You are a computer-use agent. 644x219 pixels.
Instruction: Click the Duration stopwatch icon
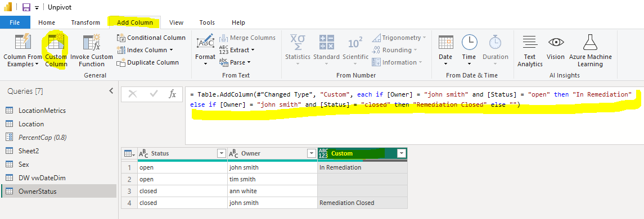[x=496, y=42]
